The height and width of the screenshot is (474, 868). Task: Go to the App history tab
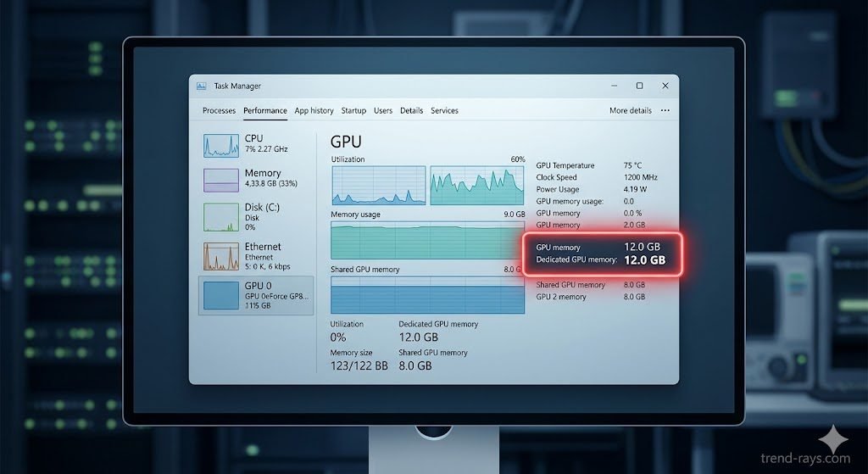[314, 111]
